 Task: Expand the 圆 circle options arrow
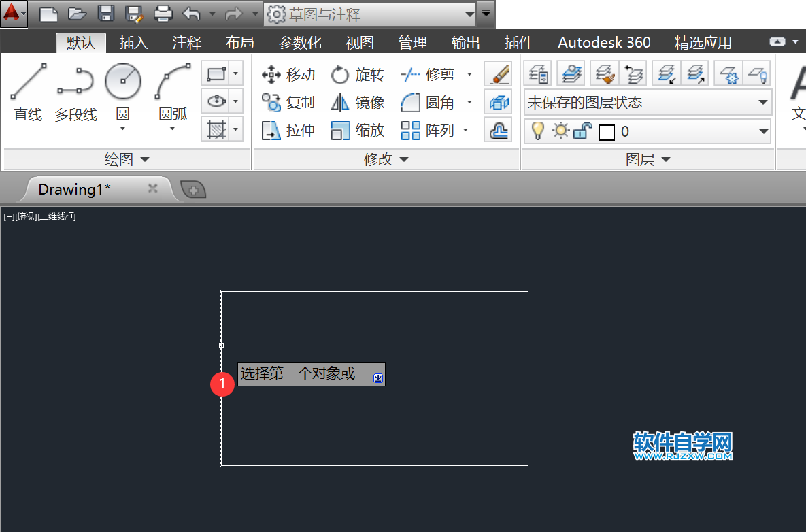point(122,129)
